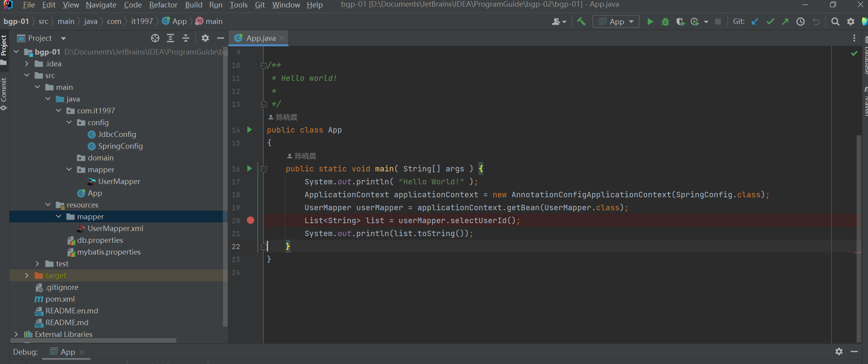This screenshot has height=364, width=868.
Task: Fold the main method at line 16
Action: [264, 169]
